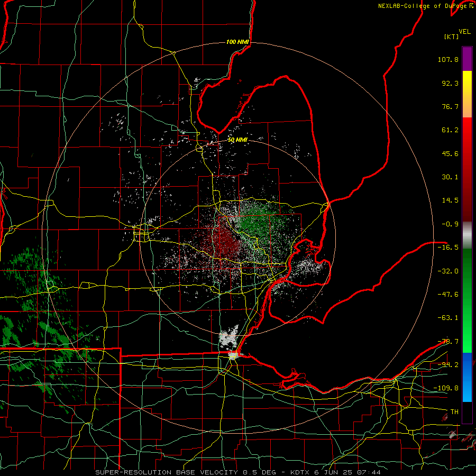This screenshot has width=476, height=476.
Task: Select the 92.3 scale value
Action: tap(450, 83)
